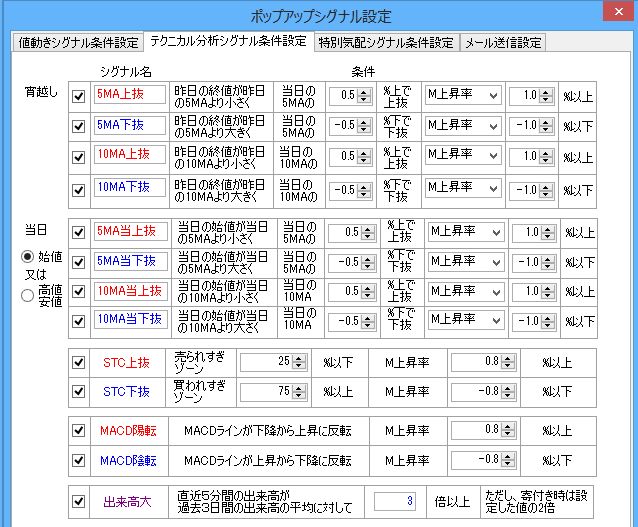Viewport: 638px width, 527px height.
Task: Select the 高値安値 radio option
Action: point(29,294)
